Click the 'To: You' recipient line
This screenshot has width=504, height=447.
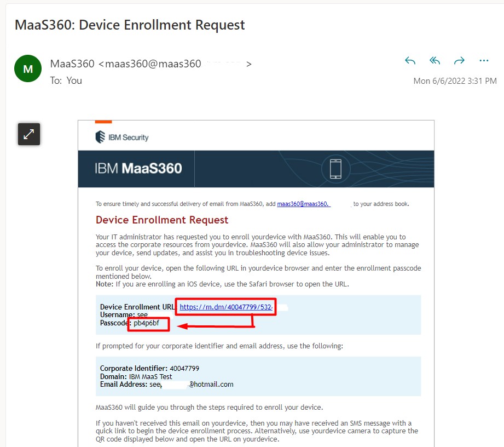[66, 81]
